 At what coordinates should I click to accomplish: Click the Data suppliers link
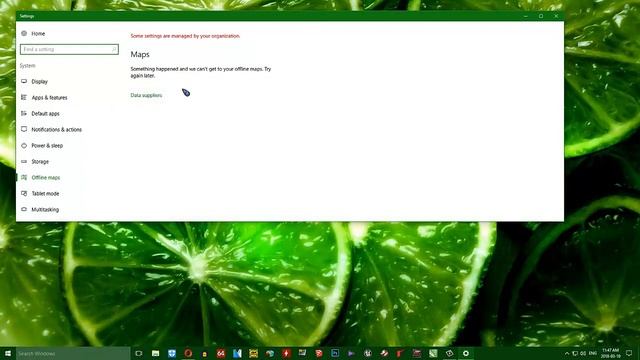coord(146,95)
